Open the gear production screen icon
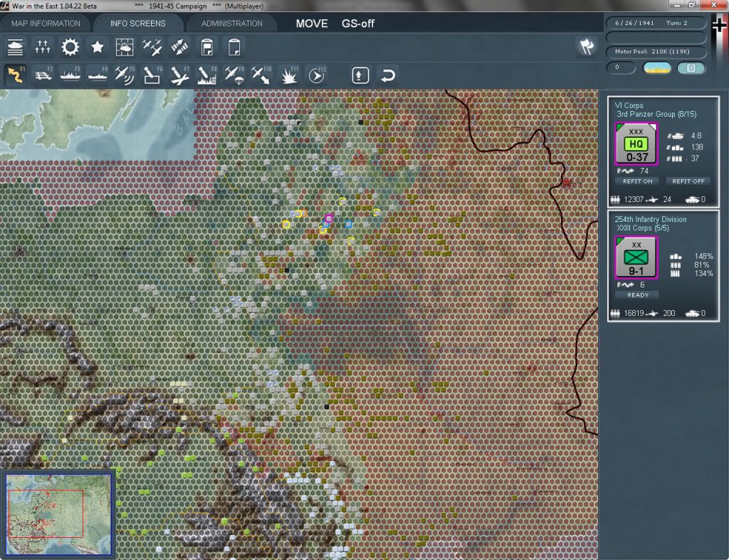Viewport: 729px width, 560px height. pos(70,47)
